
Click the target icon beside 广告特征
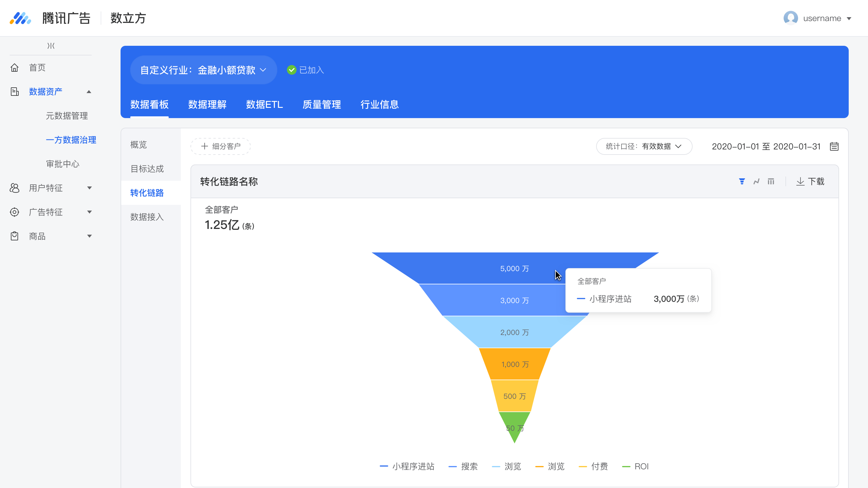(14, 212)
